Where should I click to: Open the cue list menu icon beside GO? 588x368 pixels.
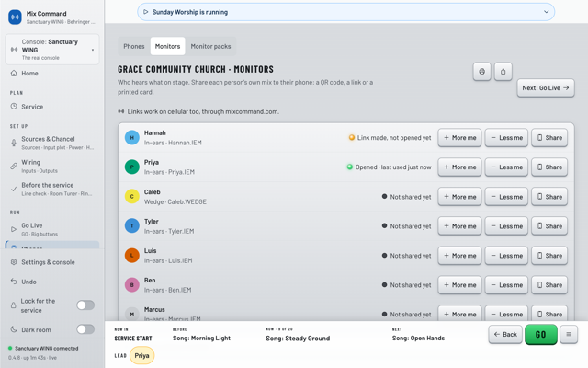(569, 334)
